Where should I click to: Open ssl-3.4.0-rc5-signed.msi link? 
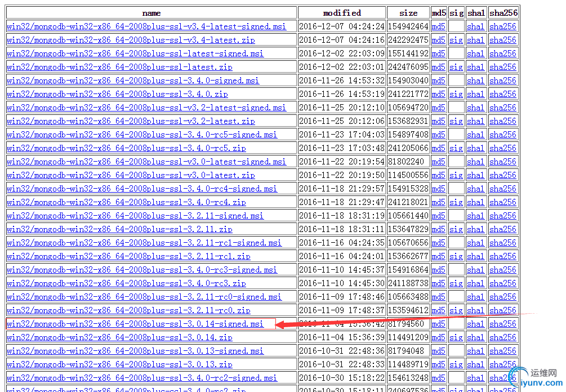[142, 135]
